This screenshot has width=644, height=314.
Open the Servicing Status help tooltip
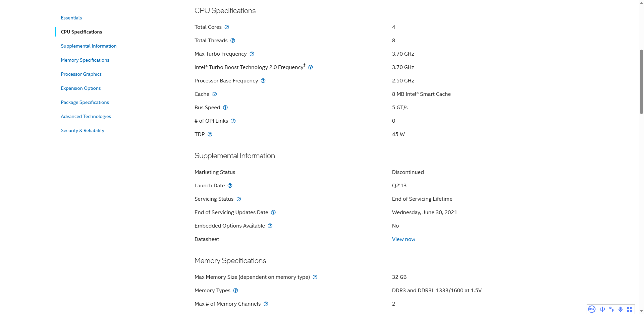point(239,199)
